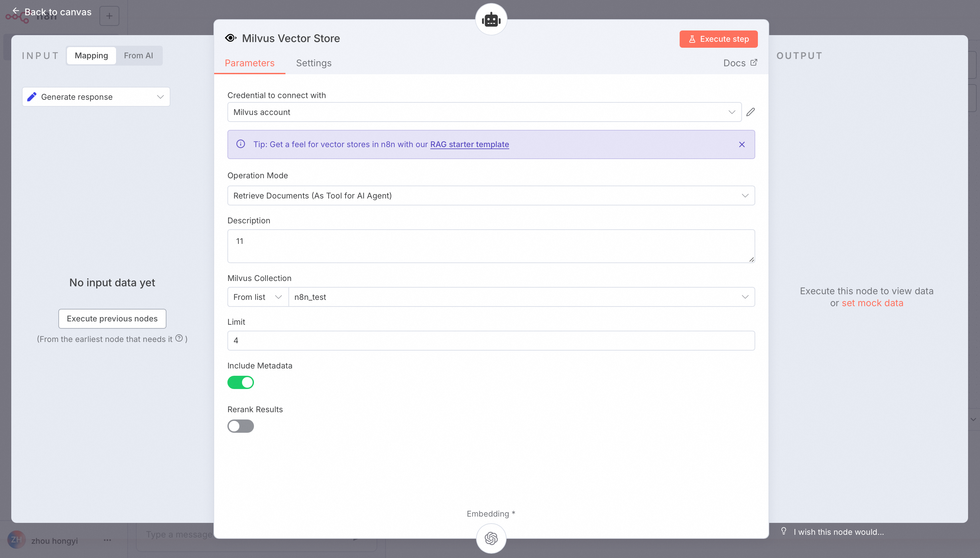Dismiss the RAG tip banner
The width and height of the screenshot is (980, 558).
pyautogui.click(x=742, y=144)
